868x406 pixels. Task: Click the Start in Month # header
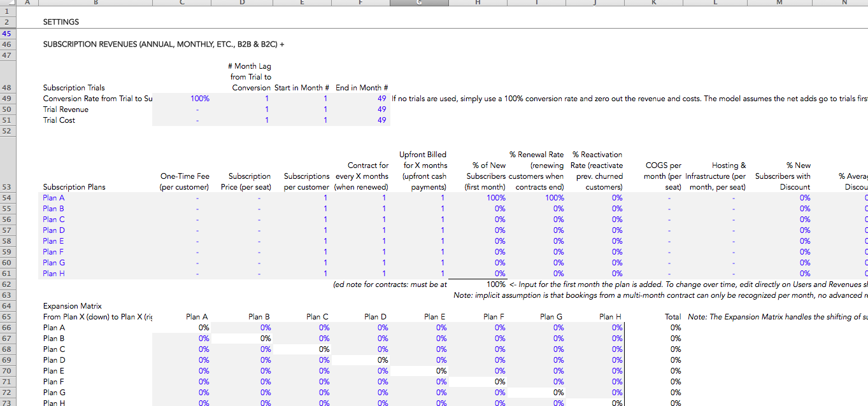301,88
